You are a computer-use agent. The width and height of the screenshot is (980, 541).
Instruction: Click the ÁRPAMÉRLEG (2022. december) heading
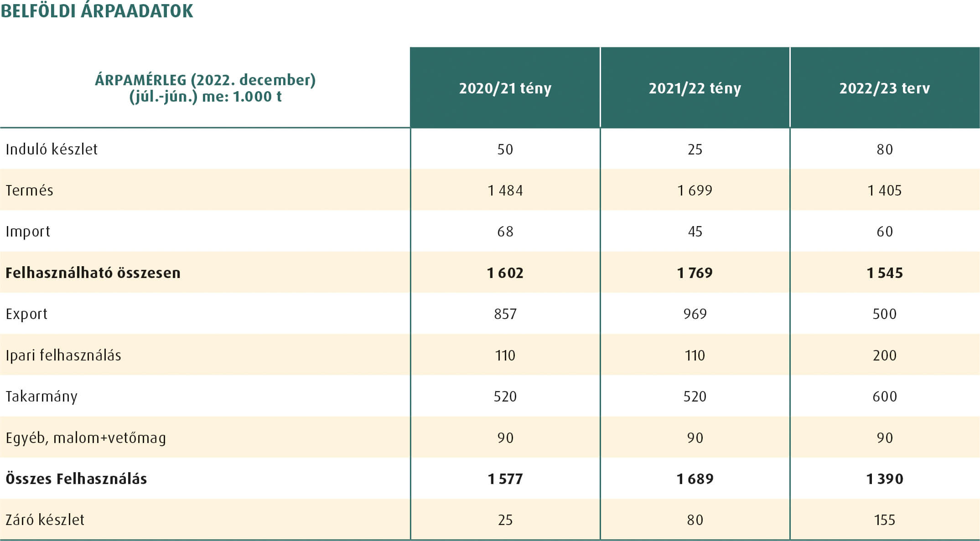pyautogui.click(x=205, y=80)
